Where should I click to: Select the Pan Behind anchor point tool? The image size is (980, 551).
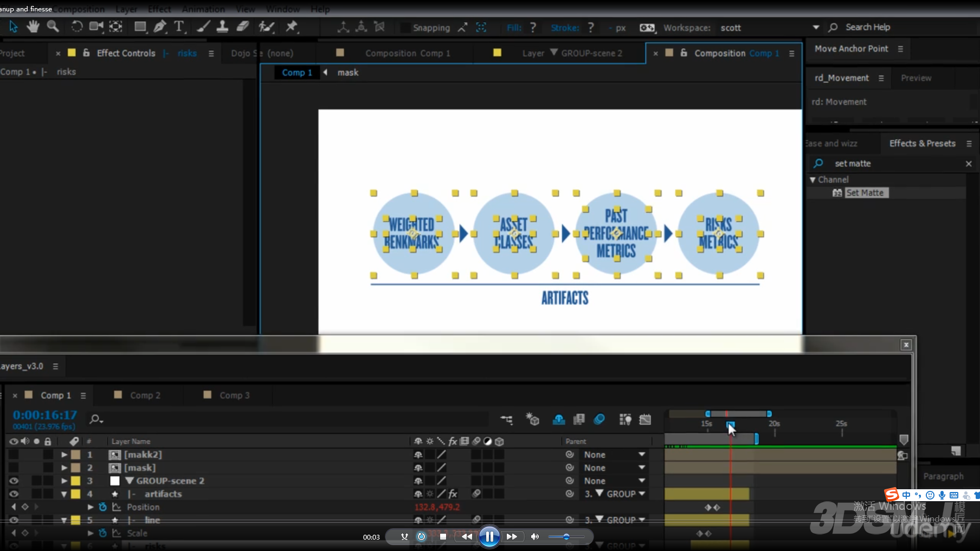115,27
